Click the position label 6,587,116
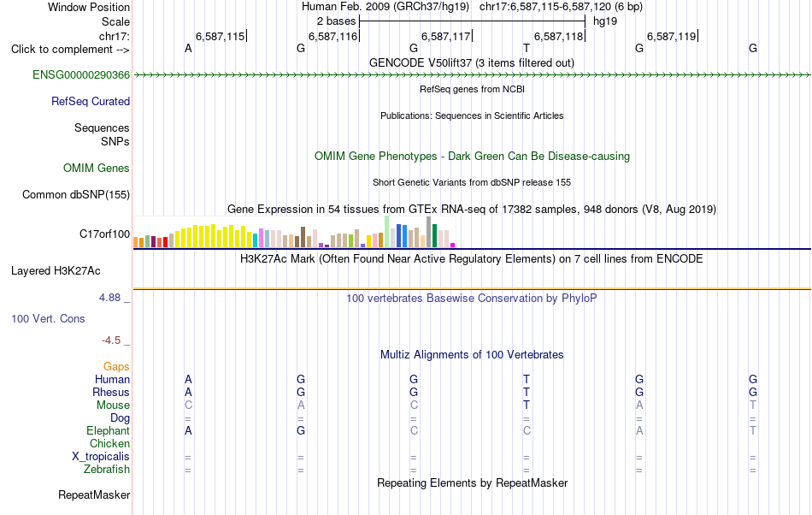The image size is (812, 515). tap(333, 37)
